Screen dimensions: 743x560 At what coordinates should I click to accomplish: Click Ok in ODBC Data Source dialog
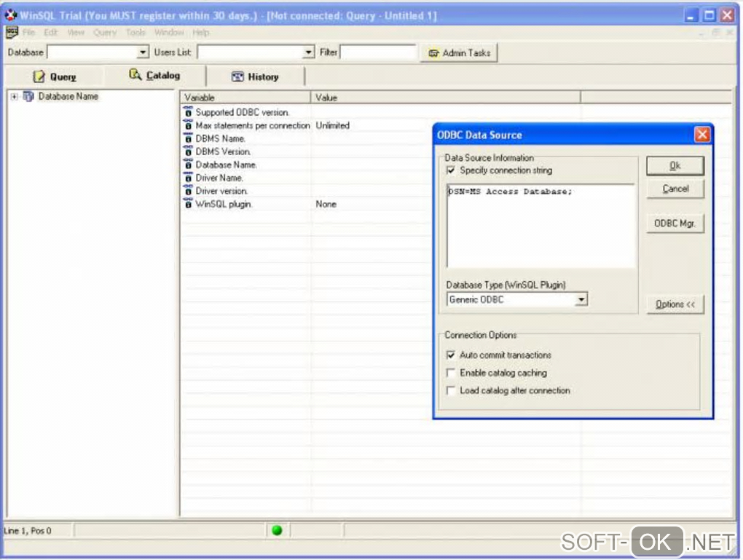tap(675, 166)
